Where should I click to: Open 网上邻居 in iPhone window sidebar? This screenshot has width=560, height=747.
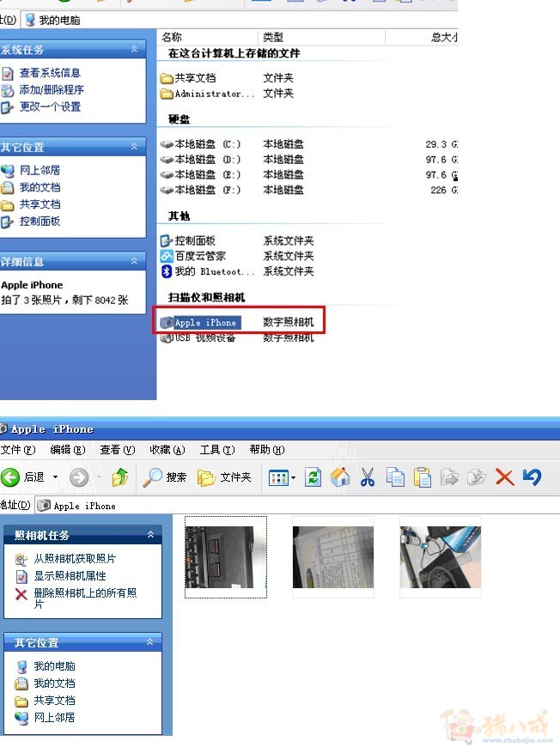pos(54,718)
